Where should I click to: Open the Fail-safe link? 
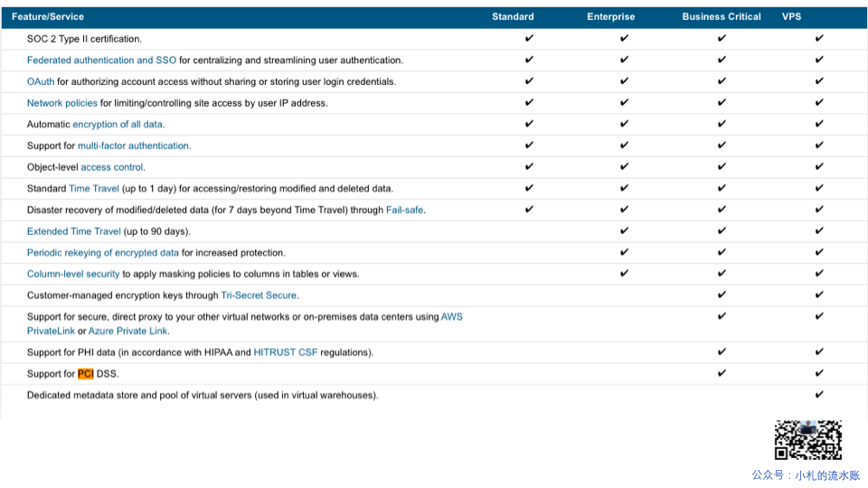tap(405, 210)
